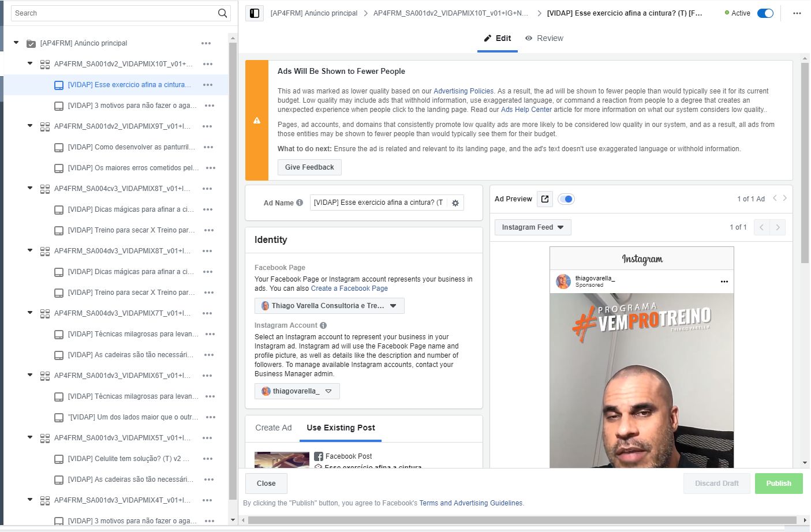Focus the Search input field

[x=114, y=13]
